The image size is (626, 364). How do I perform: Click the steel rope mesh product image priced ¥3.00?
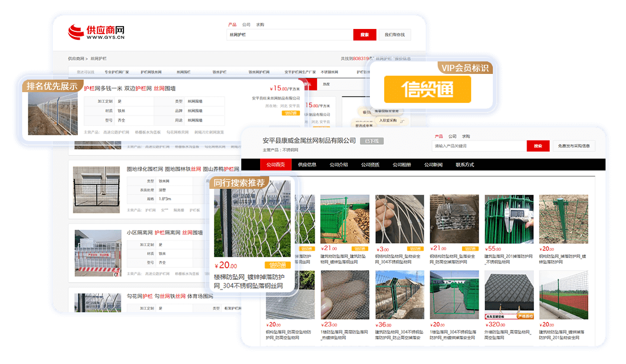pyautogui.click(x=400, y=219)
